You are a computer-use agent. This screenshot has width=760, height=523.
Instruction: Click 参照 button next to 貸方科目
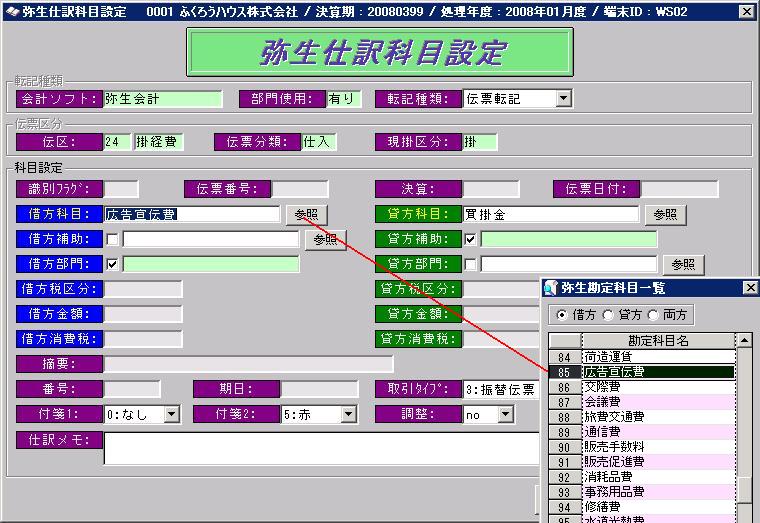pos(665,214)
